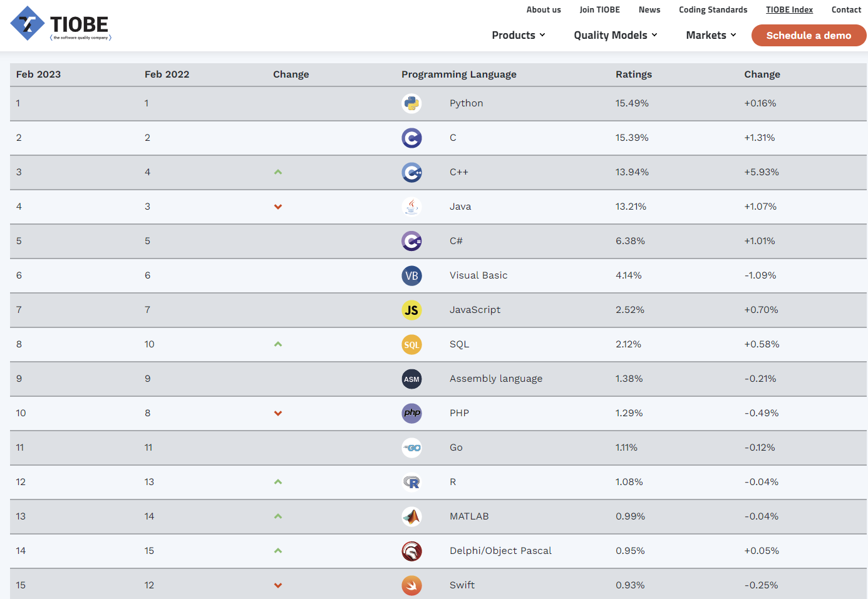Image resolution: width=868 pixels, height=599 pixels.
Task: Click the Swift language icon
Action: tap(411, 585)
